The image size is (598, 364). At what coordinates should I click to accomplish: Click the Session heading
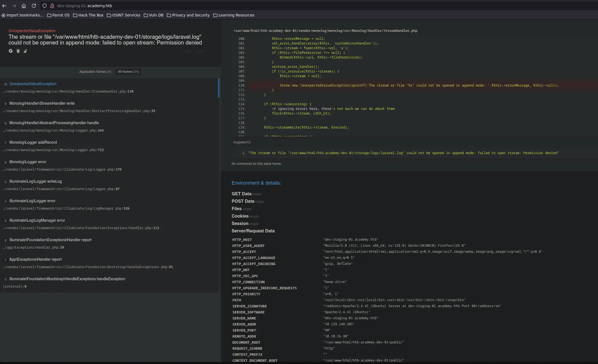click(x=240, y=224)
